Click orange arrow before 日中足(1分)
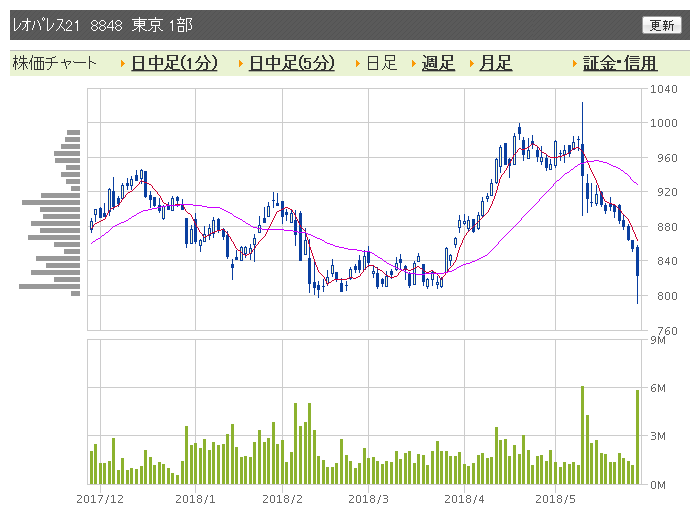698x530 pixels. [x=123, y=64]
